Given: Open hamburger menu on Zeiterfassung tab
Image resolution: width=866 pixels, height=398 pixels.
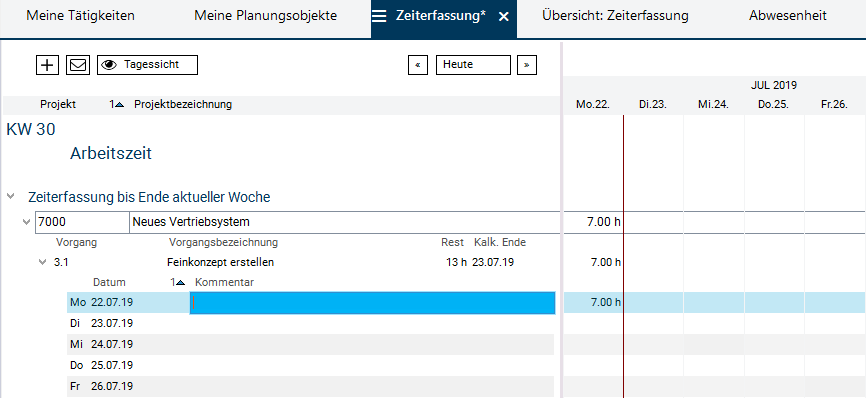Looking at the screenshot, I should tap(379, 17).
